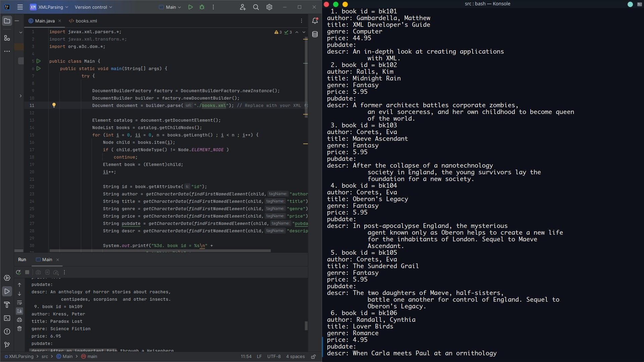
Task: Rerun Main from the console toolbar
Action: coord(18,272)
